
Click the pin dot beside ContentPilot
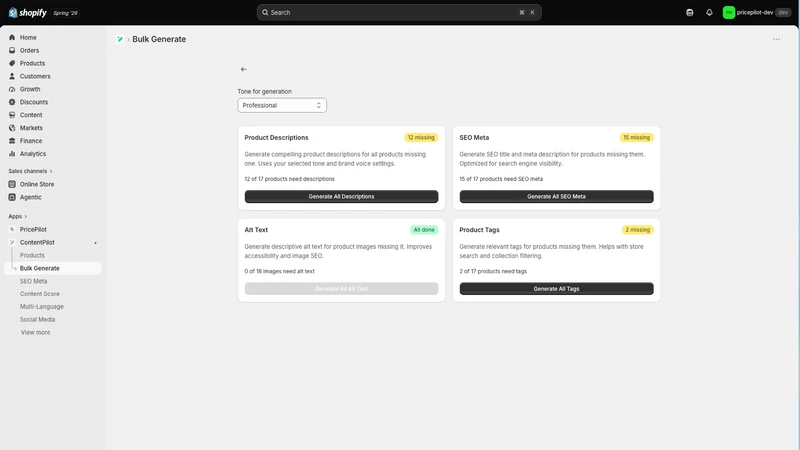pyautogui.click(x=95, y=243)
